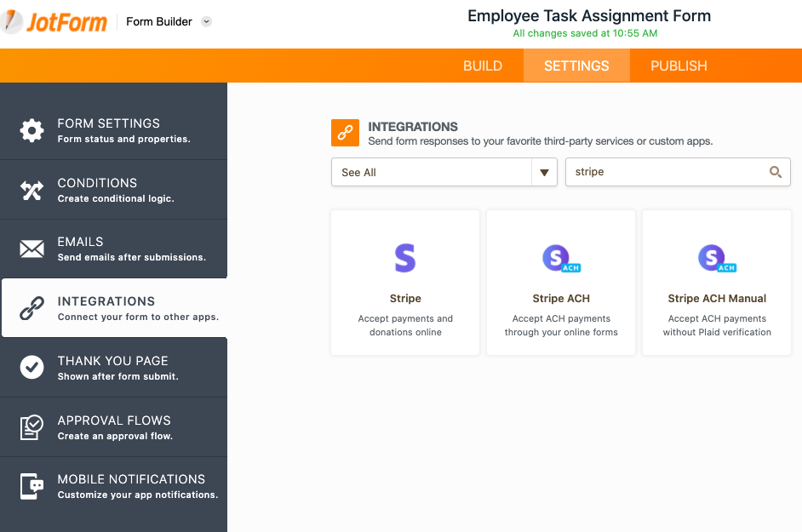Click the Emails envelope icon
The height and width of the screenshot is (532, 802).
(x=32, y=249)
